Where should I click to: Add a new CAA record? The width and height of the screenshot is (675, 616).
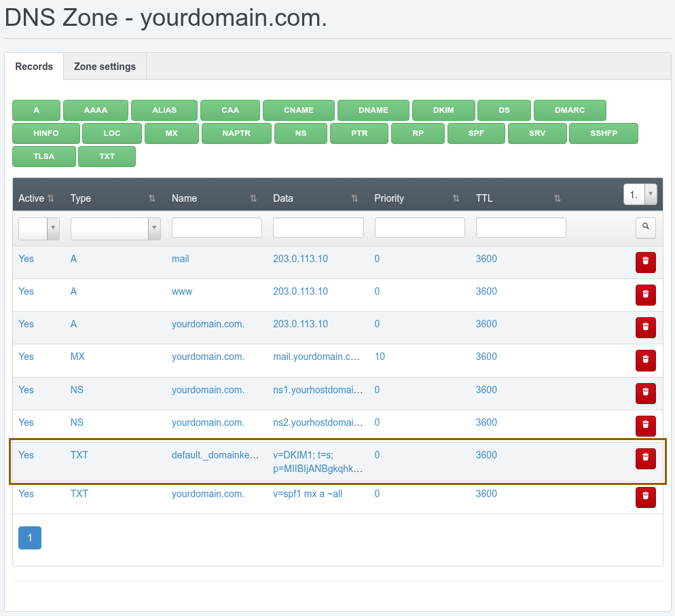tap(230, 110)
